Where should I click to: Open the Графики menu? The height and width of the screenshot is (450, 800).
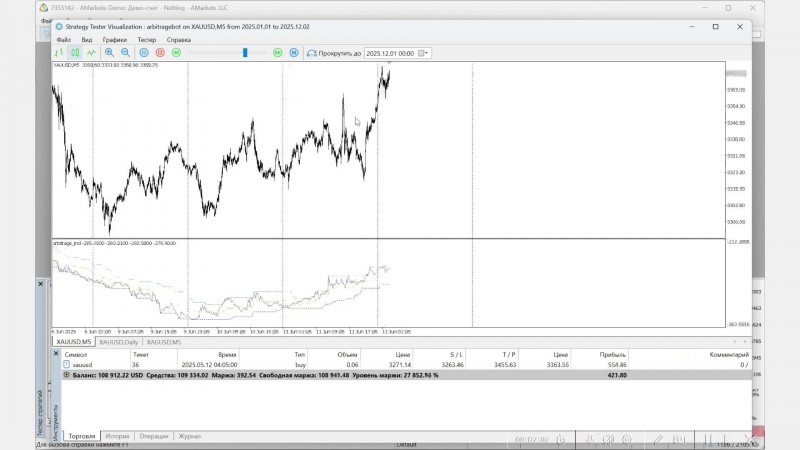[114, 40]
